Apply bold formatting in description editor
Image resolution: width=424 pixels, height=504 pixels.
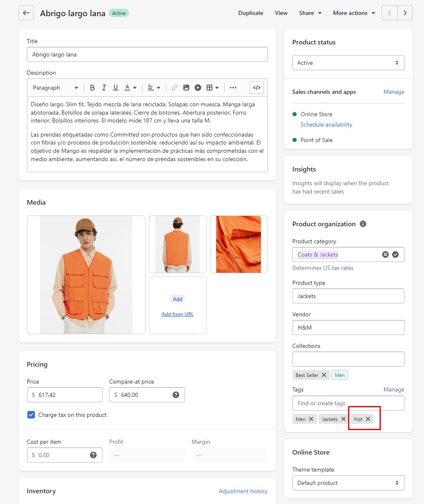click(92, 88)
